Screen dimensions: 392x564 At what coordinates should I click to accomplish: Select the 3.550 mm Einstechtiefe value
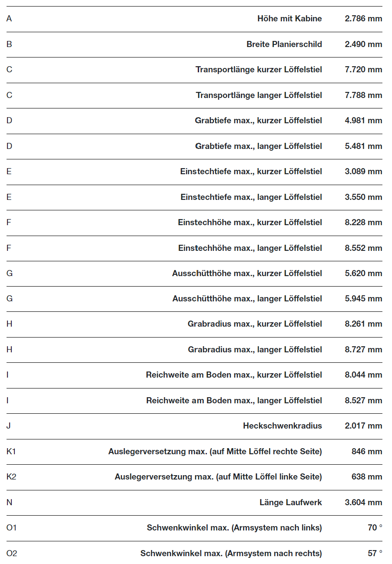pyautogui.click(x=364, y=197)
